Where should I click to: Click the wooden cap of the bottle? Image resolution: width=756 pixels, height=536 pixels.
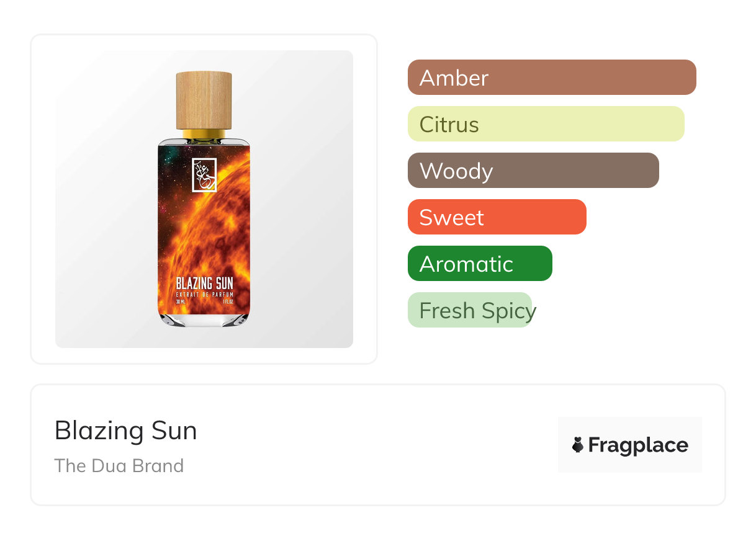click(204, 99)
